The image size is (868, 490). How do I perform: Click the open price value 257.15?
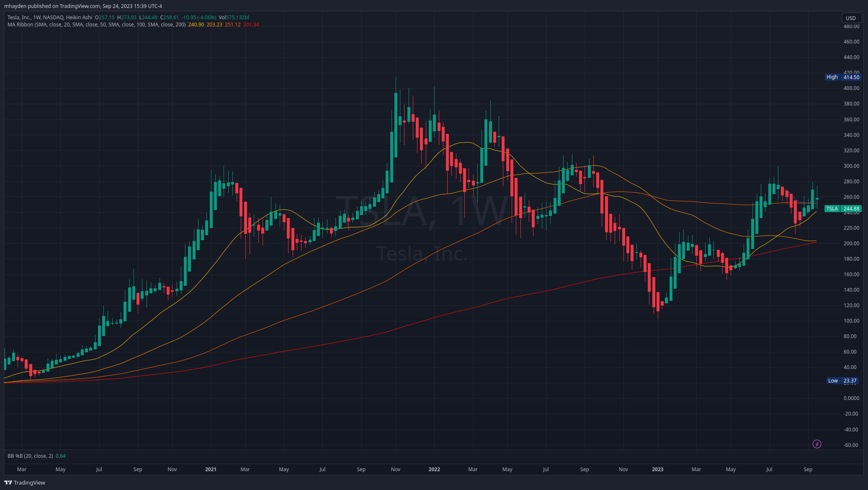tap(107, 18)
